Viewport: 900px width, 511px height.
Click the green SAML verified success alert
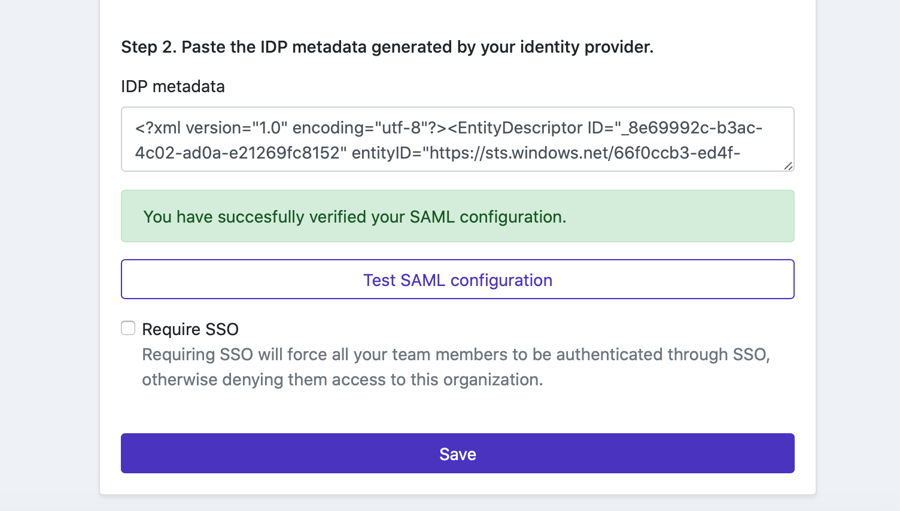point(457,216)
